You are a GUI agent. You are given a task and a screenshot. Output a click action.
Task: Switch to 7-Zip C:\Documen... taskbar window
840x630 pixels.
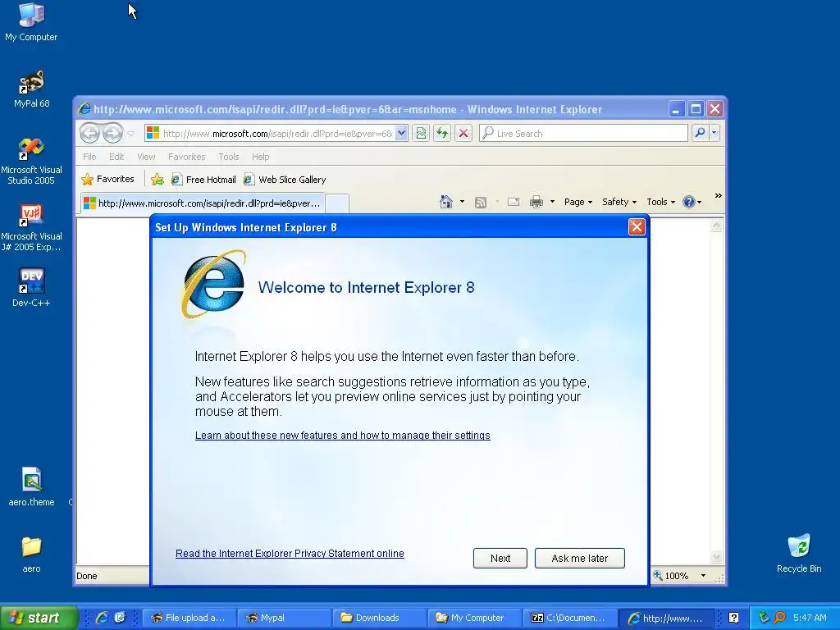(x=569, y=618)
